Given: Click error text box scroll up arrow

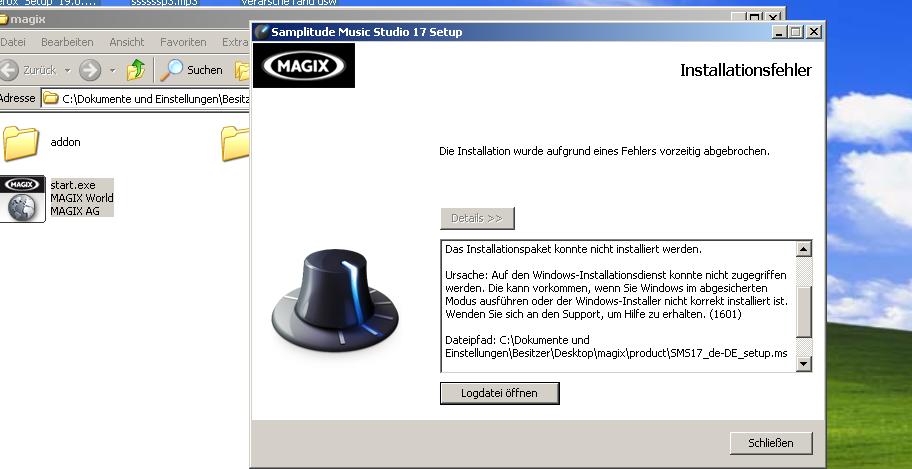Looking at the screenshot, I should (x=803, y=249).
